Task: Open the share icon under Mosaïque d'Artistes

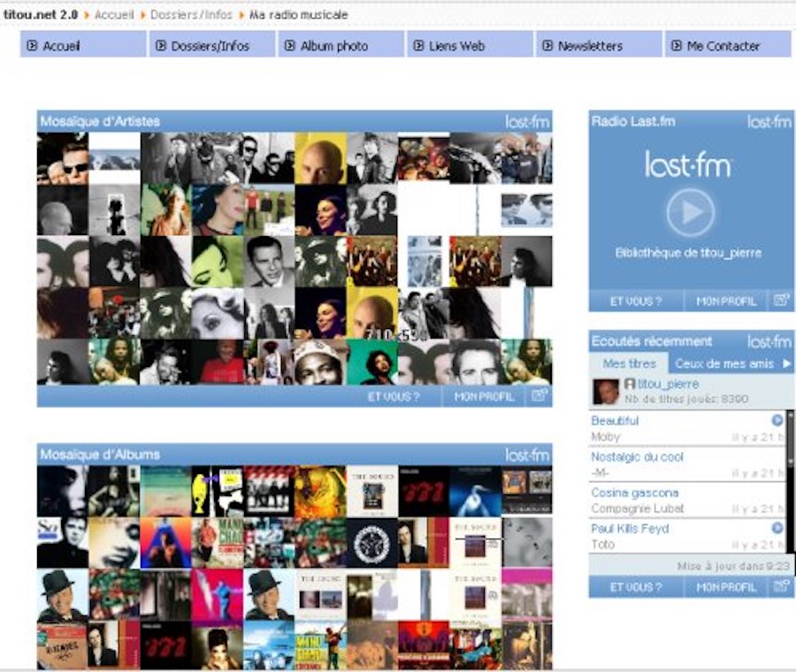Action: [x=540, y=395]
